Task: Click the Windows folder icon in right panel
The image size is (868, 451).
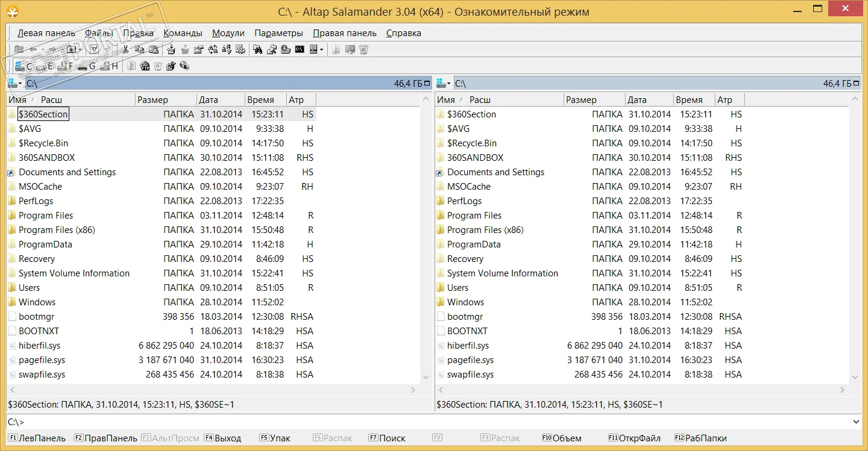Action: (x=440, y=302)
